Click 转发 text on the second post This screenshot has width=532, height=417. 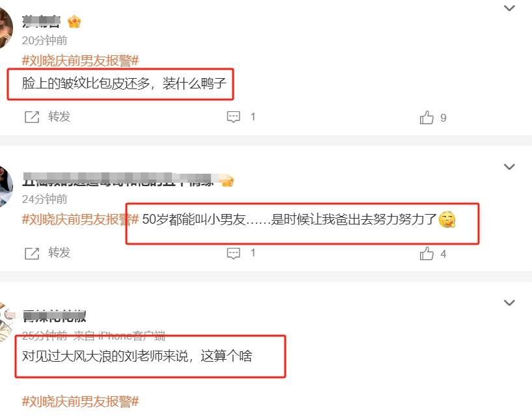coord(59,252)
